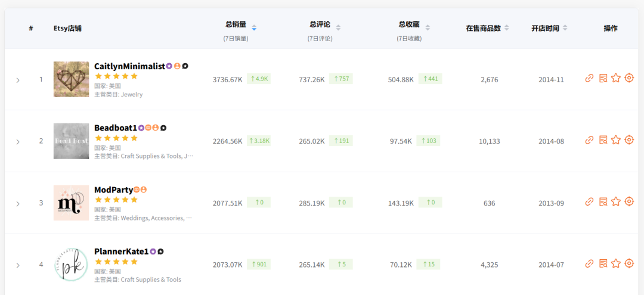Open the CaitlynMinimalist shop link icon
The height and width of the screenshot is (295, 644).
point(589,78)
